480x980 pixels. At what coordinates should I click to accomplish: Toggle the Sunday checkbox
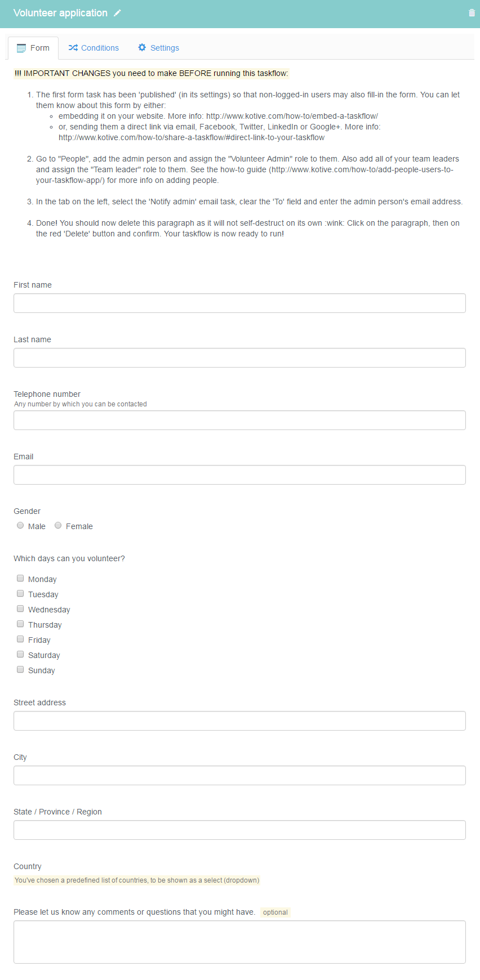(20, 669)
